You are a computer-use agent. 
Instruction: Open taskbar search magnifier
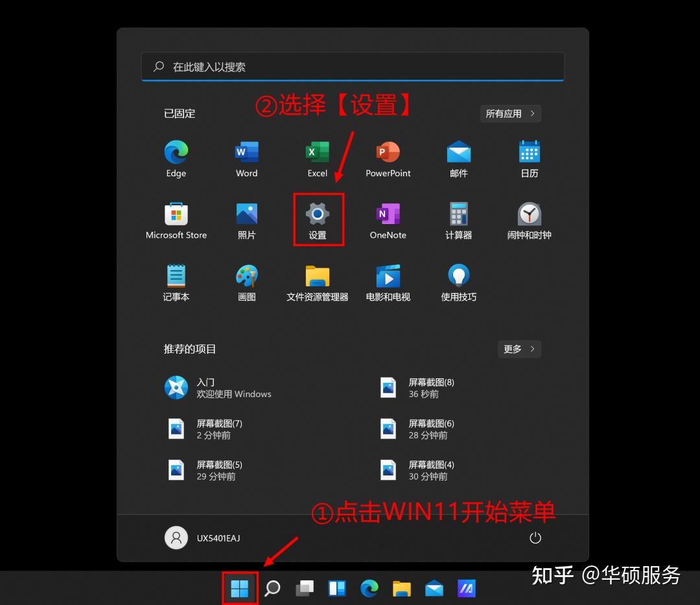pyautogui.click(x=272, y=589)
